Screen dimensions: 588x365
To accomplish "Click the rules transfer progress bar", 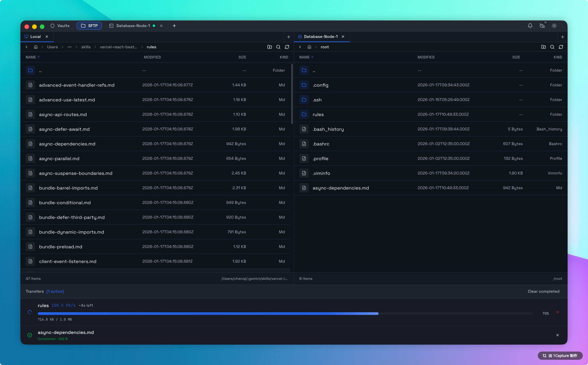I will tap(285, 313).
